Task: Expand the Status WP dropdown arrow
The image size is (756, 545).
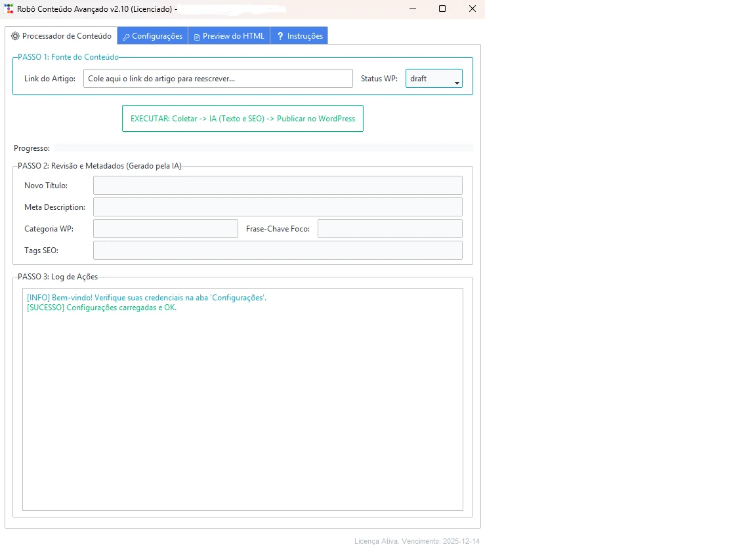Action: tap(456, 83)
